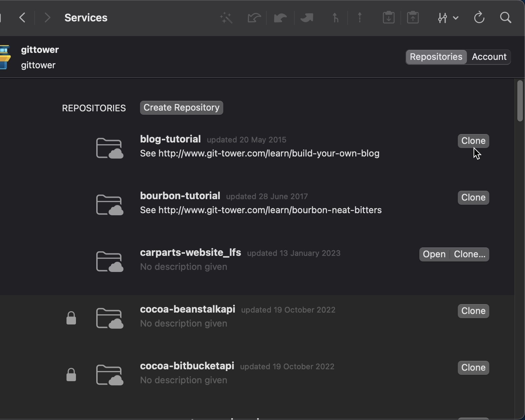Viewport: 525px width, 420px height.
Task: Click the Create Repository button
Action: click(x=181, y=107)
